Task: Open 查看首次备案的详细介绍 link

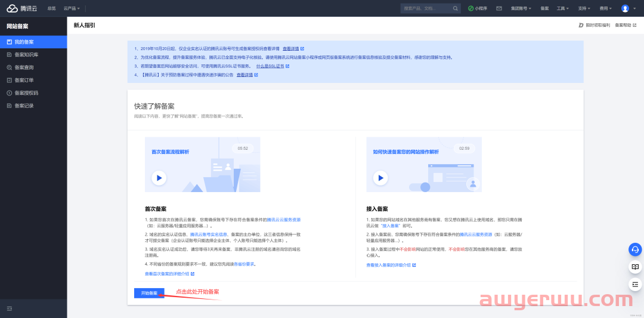Action: coord(169,274)
